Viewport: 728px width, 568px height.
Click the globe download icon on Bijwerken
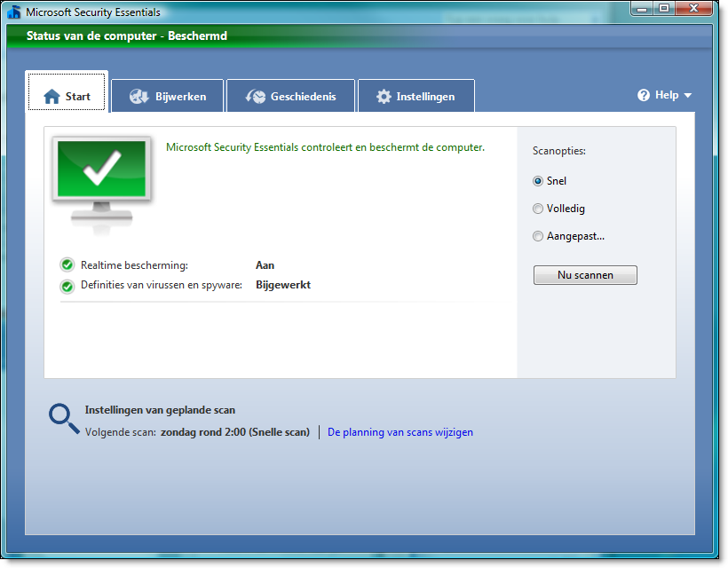tap(138, 97)
